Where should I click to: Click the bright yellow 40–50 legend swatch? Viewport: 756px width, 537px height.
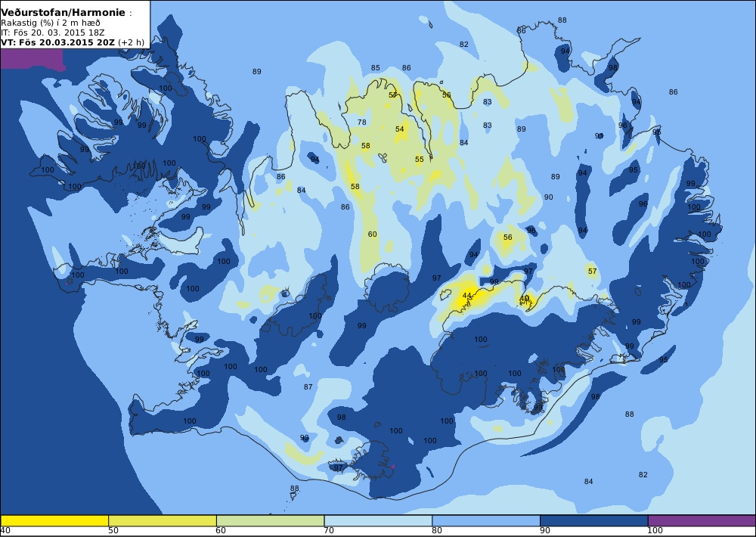(54, 520)
